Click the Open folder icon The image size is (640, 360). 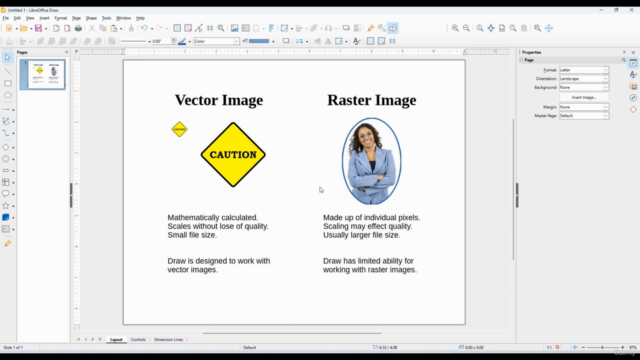pos(24,28)
